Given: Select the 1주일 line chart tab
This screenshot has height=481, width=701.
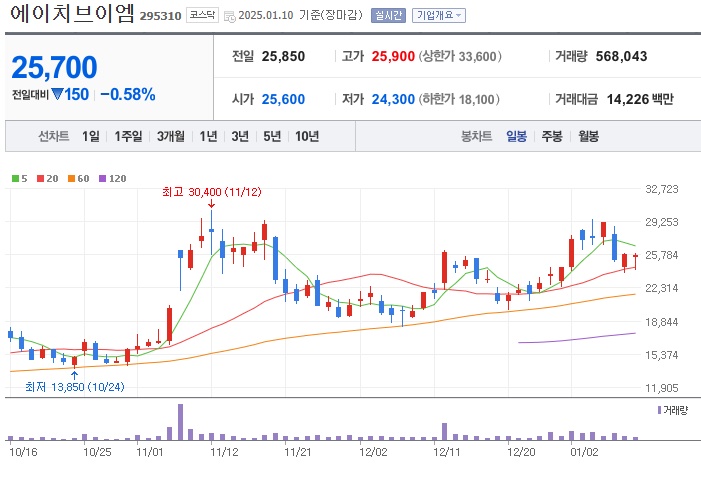Looking at the screenshot, I should click(128, 136).
